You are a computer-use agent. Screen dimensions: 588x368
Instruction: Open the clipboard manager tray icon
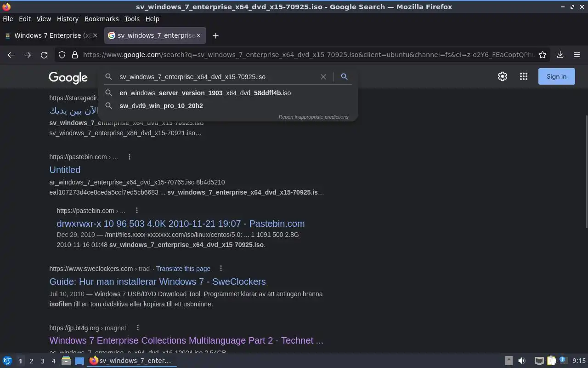551,361
